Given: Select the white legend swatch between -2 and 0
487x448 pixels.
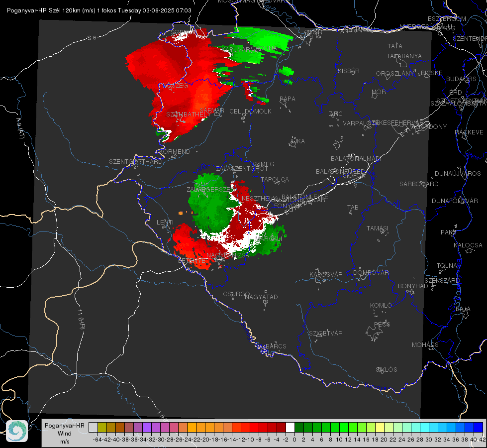Looking at the screenshot, I should click(290, 428).
